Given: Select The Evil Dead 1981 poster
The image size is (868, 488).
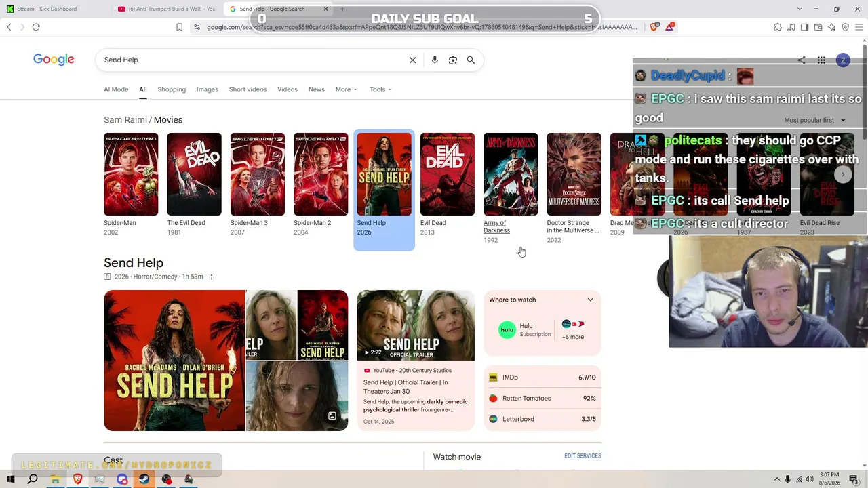Looking at the screenshot, I should click(x=194, y=174).
